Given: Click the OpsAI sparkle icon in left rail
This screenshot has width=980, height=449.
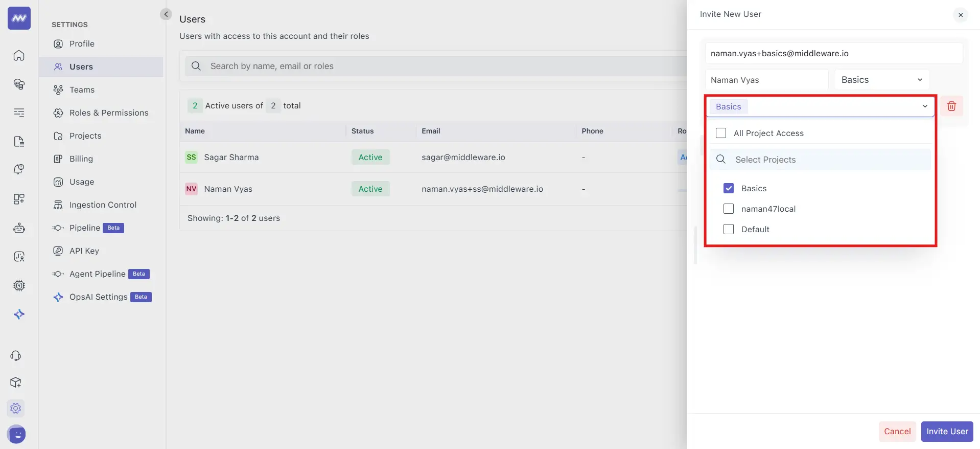Looking at the screenshot, I should pos(19,314).
